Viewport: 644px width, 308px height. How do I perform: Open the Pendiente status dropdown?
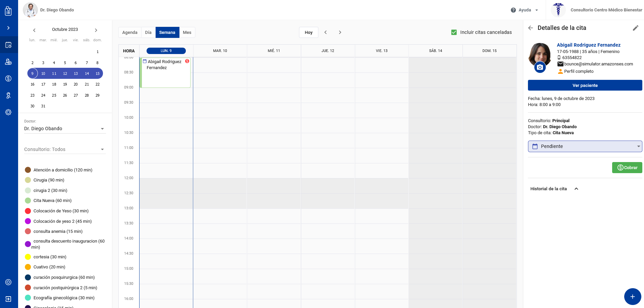click(x=585, y=146)
